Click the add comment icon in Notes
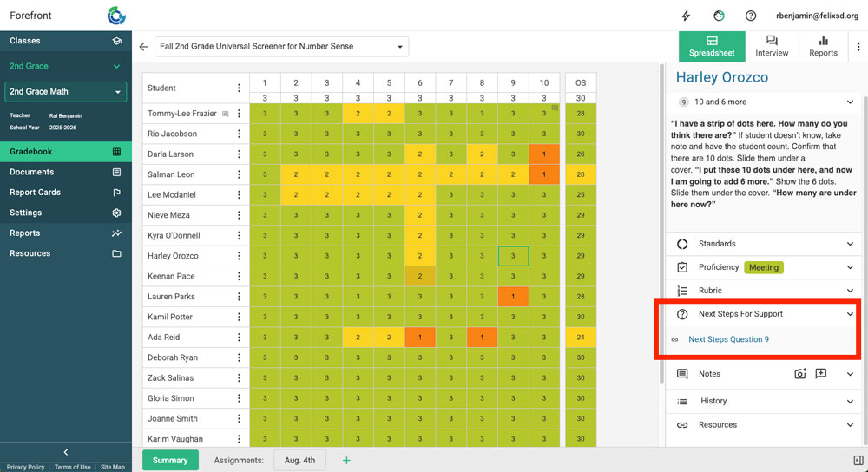Viewport: 868px width, 472px height. tap(821, 374)
